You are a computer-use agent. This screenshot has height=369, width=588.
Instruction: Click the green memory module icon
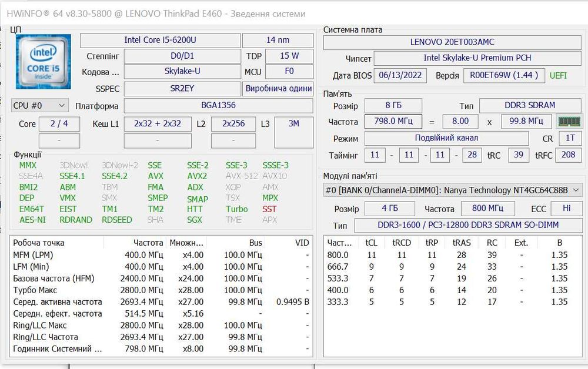click(x=569, y=122)
